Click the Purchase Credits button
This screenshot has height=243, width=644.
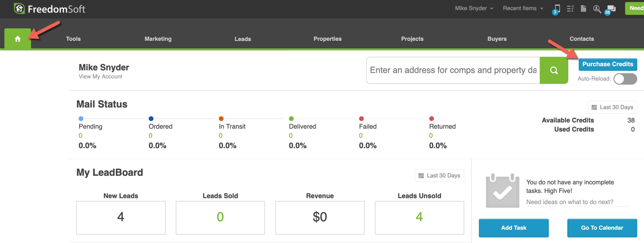pos(607,64)
